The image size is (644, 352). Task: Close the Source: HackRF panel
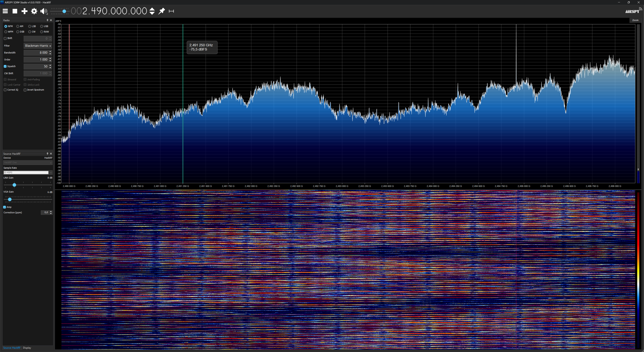(x=51, y=154)
